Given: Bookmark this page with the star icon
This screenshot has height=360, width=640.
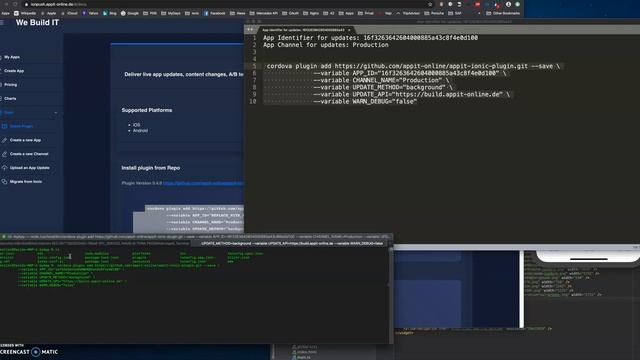Looking at the screenshot, I should (x=430, y=4).
